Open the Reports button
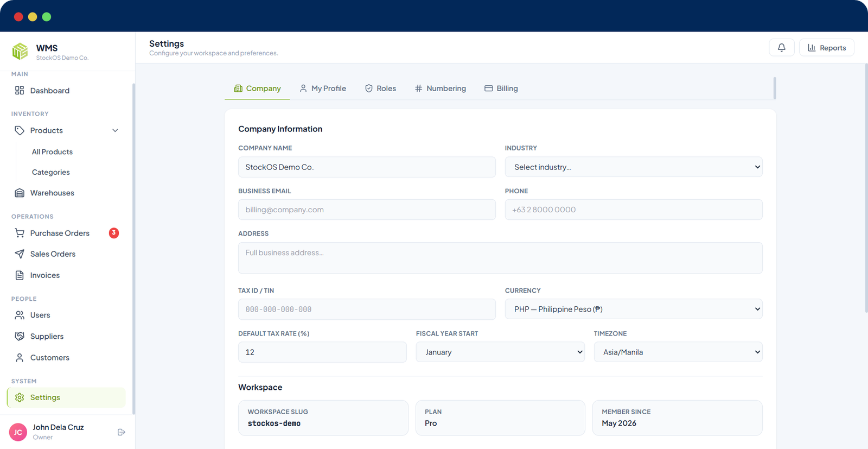 click(x=826, y=48)
